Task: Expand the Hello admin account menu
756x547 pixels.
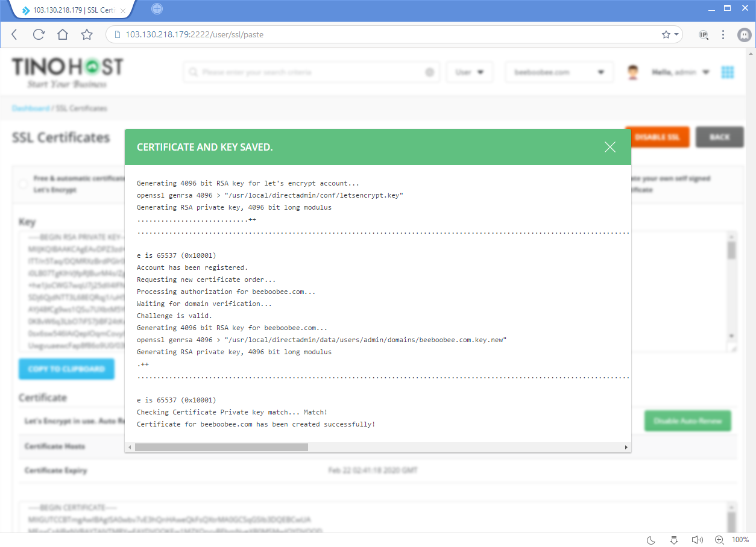Action: (680, 72)
